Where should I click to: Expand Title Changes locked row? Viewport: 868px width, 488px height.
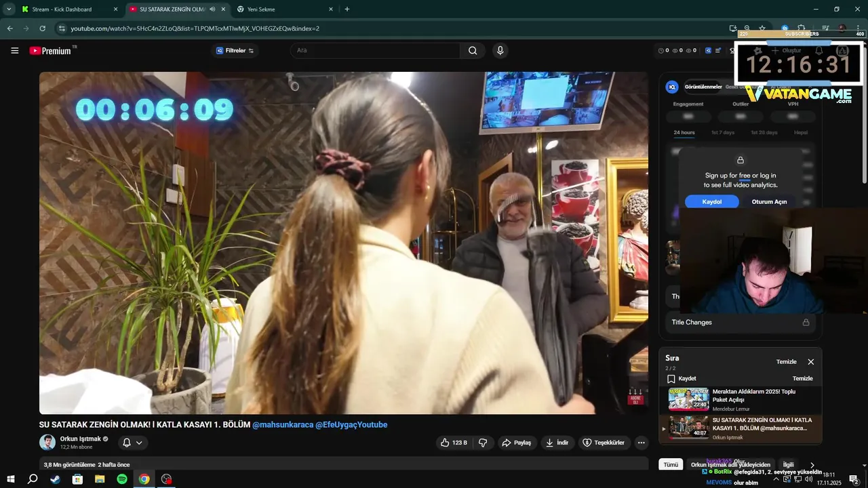pyautogui.click(x=740, y=323)
